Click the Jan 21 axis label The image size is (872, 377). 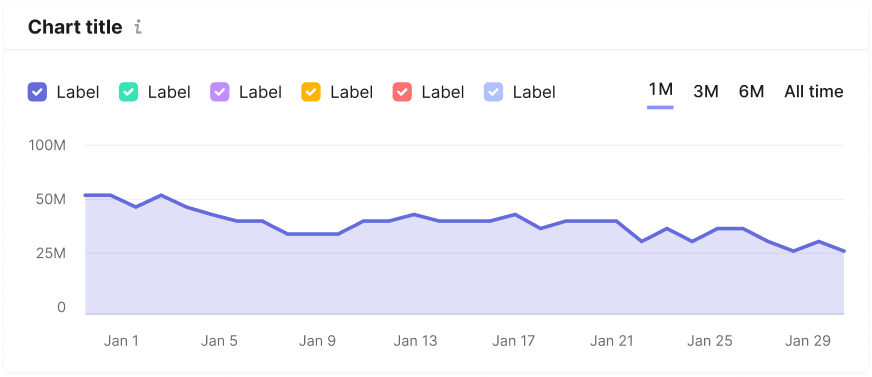(x=612, y=341)
